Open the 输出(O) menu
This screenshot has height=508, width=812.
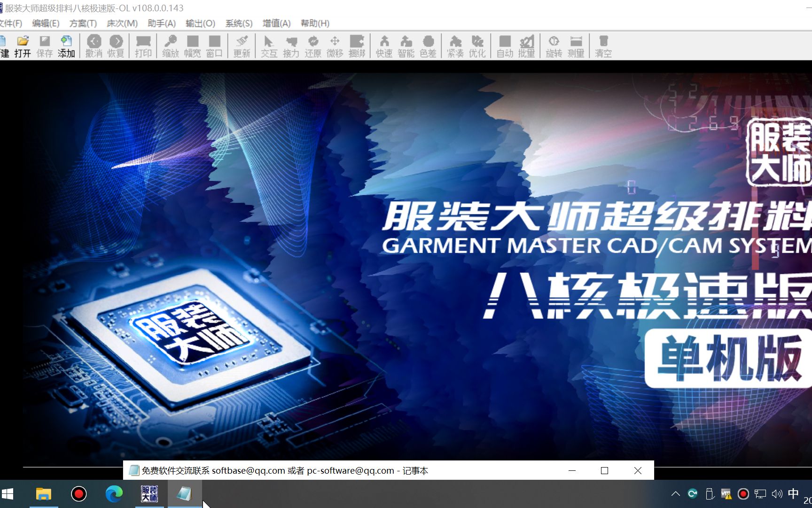pos(200,23)
